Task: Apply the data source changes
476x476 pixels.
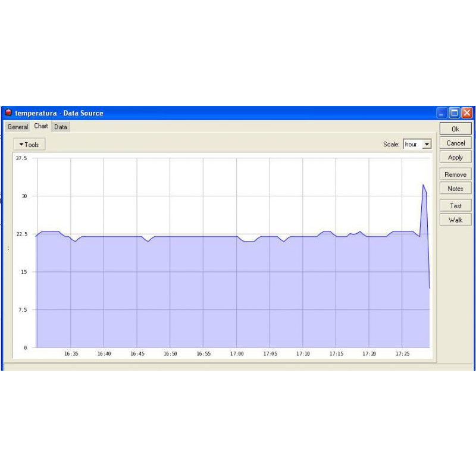Action: [x=455, y=157]
